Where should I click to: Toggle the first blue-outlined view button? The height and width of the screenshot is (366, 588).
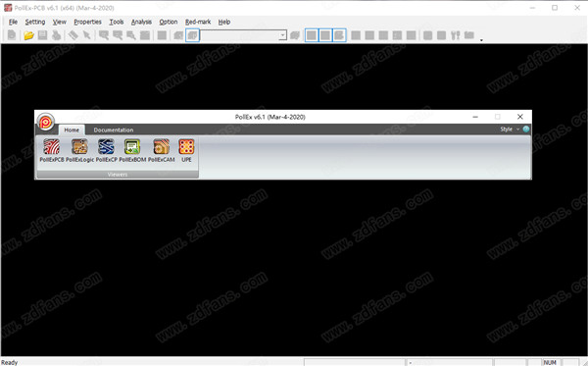click(x=312, y=35)
